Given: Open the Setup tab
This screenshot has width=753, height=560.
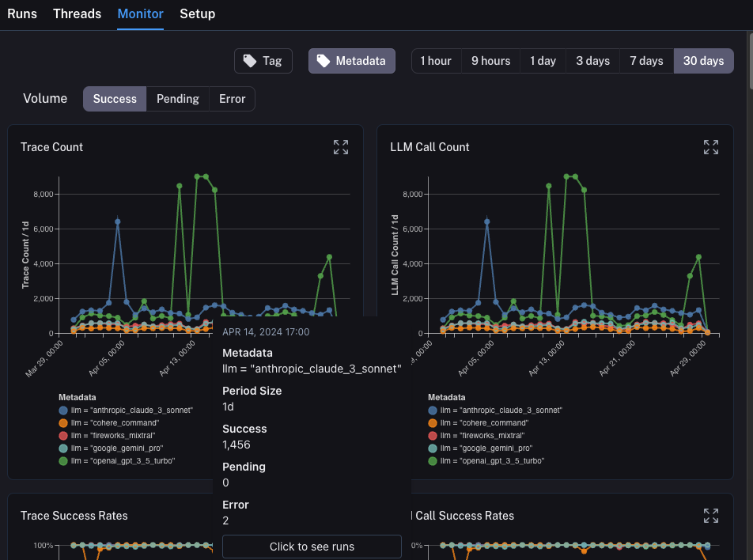Looking at the screenshot, I should (x=197, y=14).
